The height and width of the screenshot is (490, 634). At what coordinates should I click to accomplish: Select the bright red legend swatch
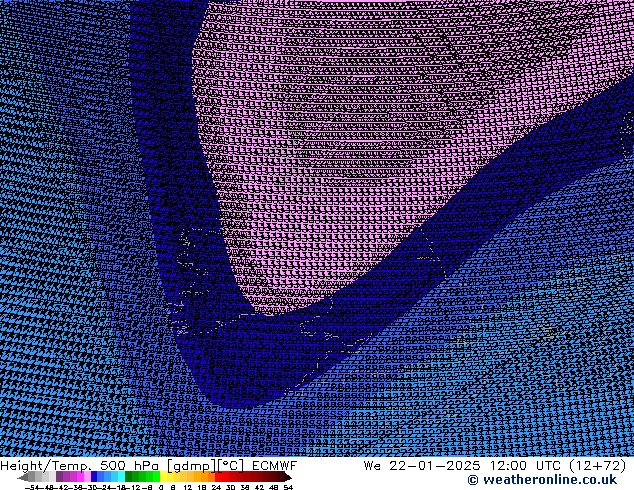click(218, 477)
